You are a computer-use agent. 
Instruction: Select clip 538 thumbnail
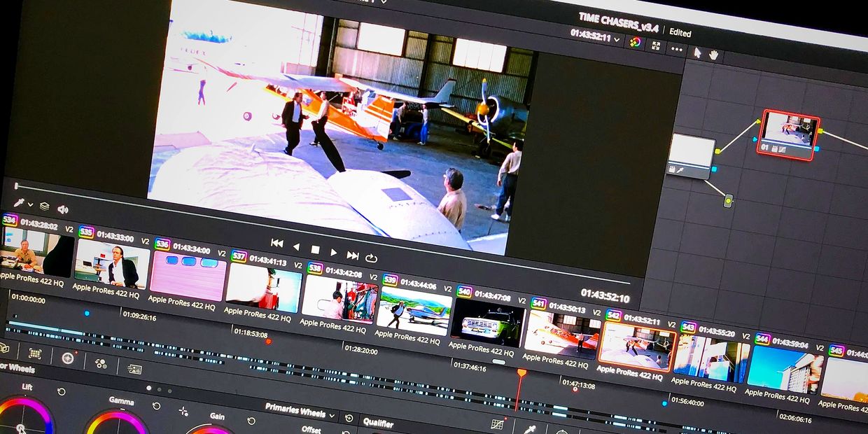click(339, 300)
